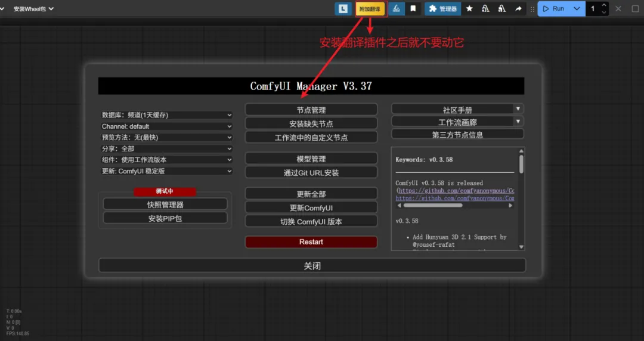Click 关闭 to close the manager dialog

pyautogui.click(x=312, y=265)
